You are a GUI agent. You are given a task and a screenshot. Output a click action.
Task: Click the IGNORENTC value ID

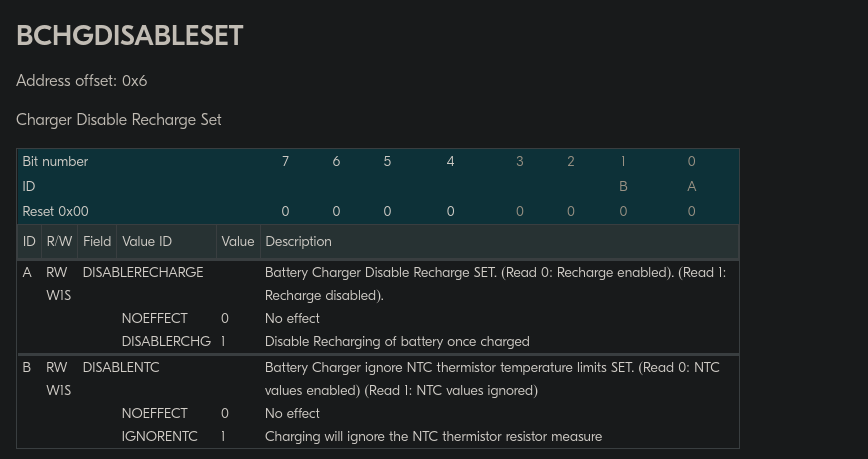tap(159, 436)
